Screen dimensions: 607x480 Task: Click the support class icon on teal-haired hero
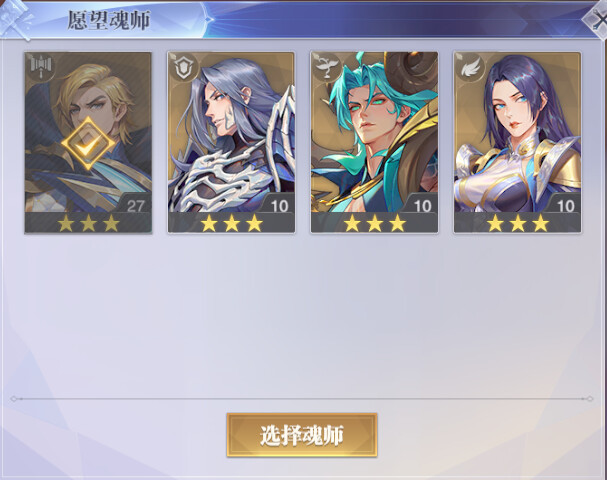[327, 67]
